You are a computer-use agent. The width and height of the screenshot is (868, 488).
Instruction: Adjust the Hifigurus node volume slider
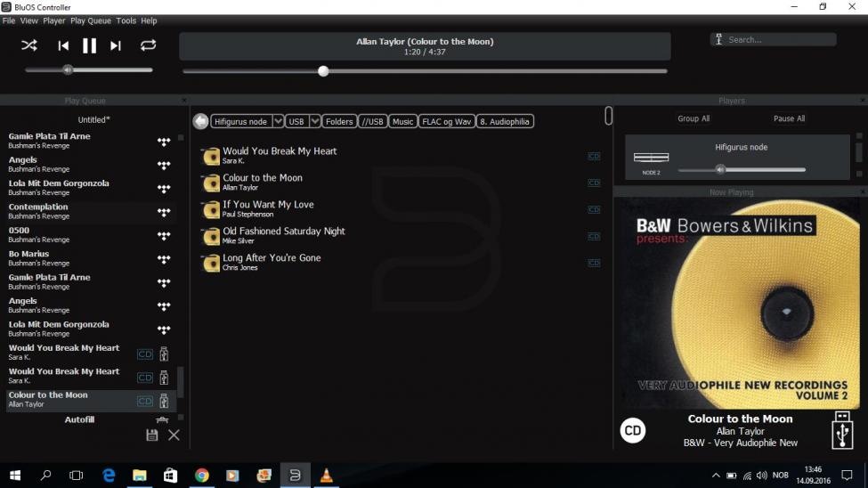(x=720, y=169)
